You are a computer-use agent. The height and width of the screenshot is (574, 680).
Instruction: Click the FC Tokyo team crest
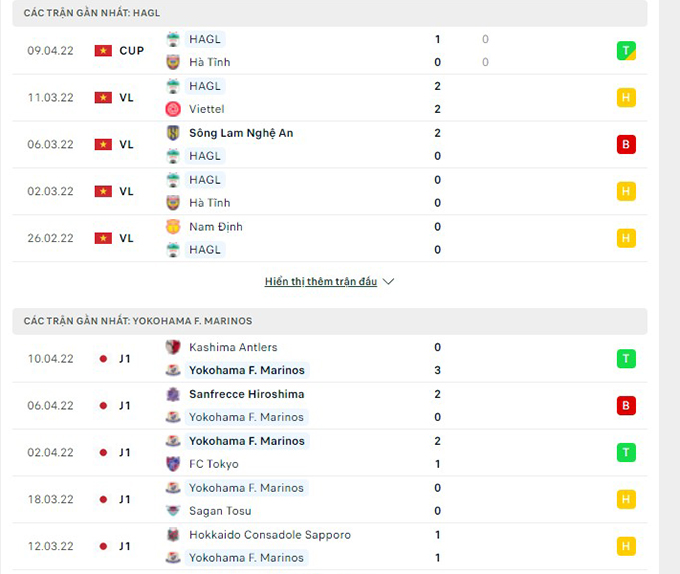coord(173,463)
